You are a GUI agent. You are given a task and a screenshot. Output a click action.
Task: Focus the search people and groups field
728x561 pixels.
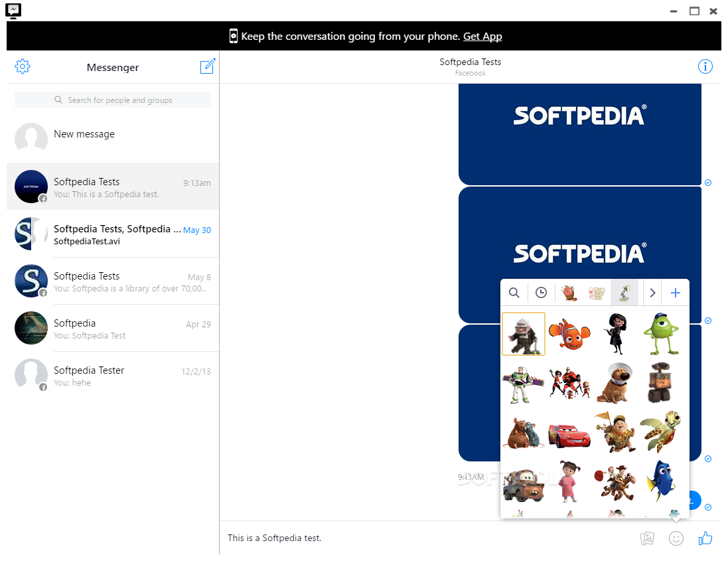pos(113,100)
